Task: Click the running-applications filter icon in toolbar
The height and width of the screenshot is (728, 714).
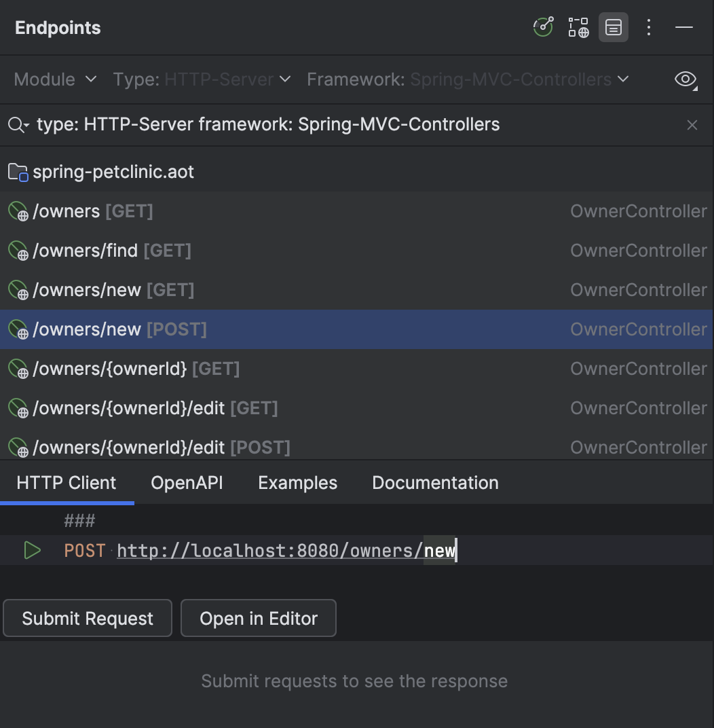Action: pyautogui.click(x=542, y=27)
